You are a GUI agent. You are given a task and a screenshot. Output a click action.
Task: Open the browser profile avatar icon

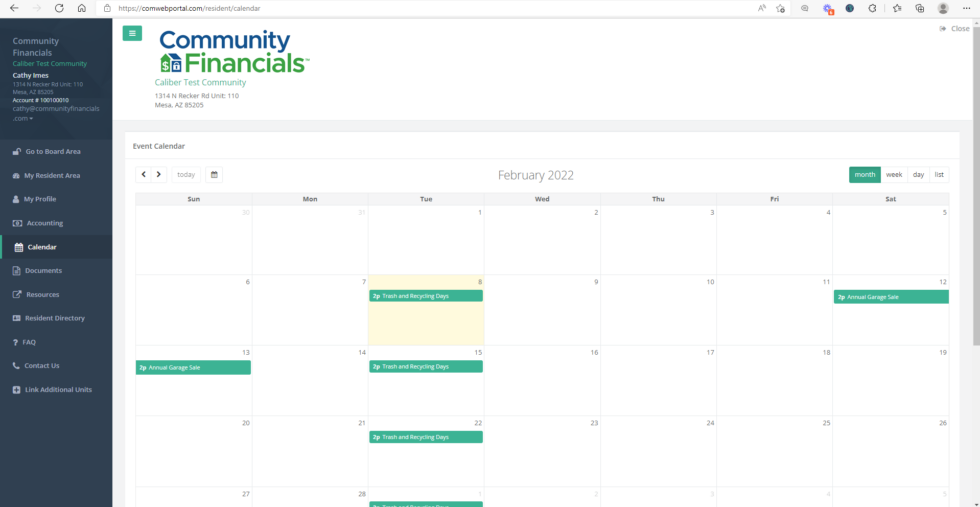click(x=943, y=8)
